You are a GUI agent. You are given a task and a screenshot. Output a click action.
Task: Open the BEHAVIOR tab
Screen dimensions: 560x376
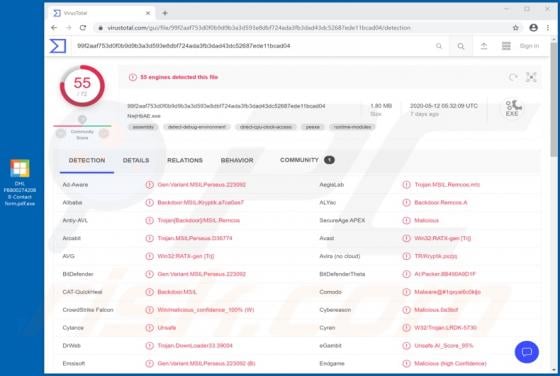click(x=237, y=160)
